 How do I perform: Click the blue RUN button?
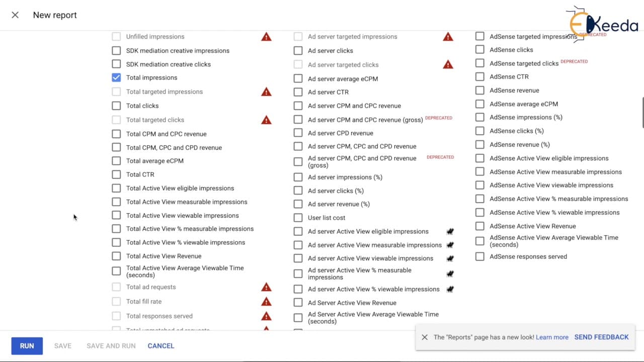pyautogui.click(x=27, y=346)
